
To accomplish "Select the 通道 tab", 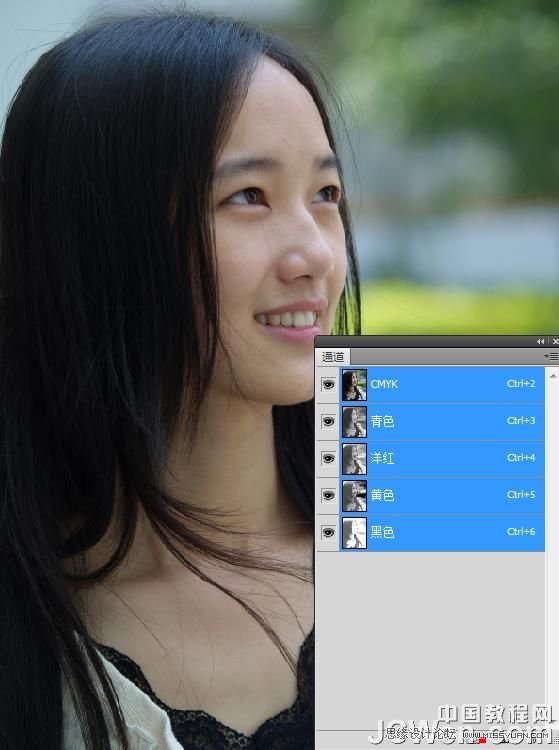I will click(x=333, y=357).
